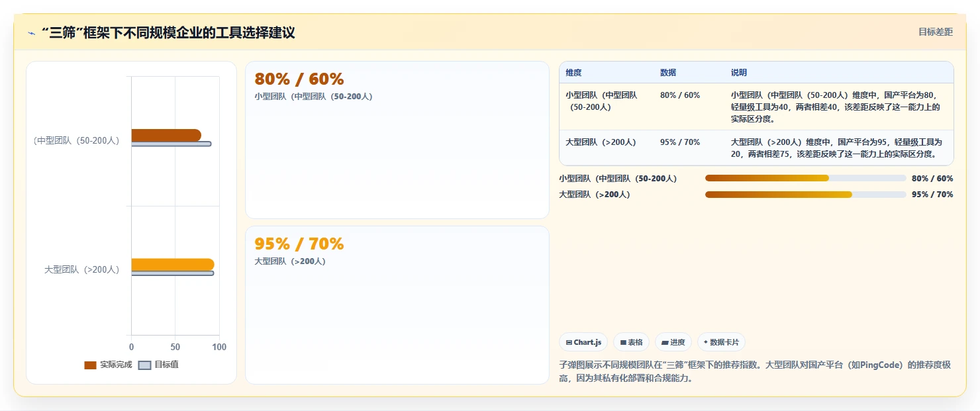Click the 数据 column header
This screenshot has width=980, height=411.
coord(668,73)
